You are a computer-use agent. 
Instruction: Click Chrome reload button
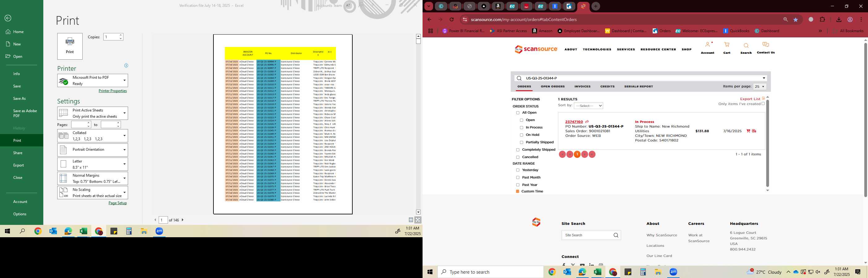(452, 19)
